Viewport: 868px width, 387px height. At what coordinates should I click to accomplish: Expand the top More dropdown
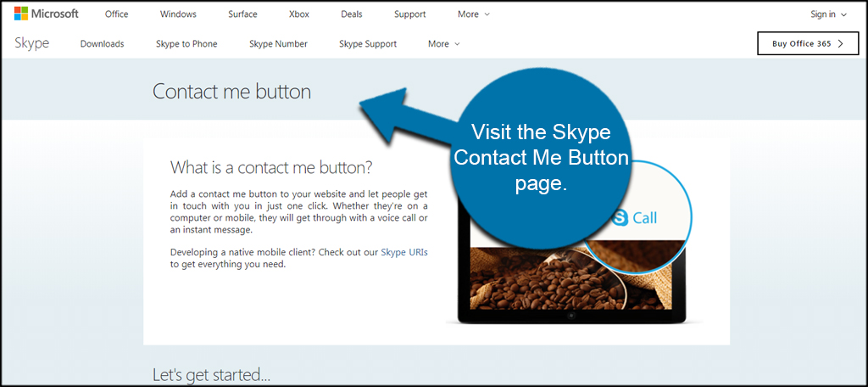[x=474, y=14]
